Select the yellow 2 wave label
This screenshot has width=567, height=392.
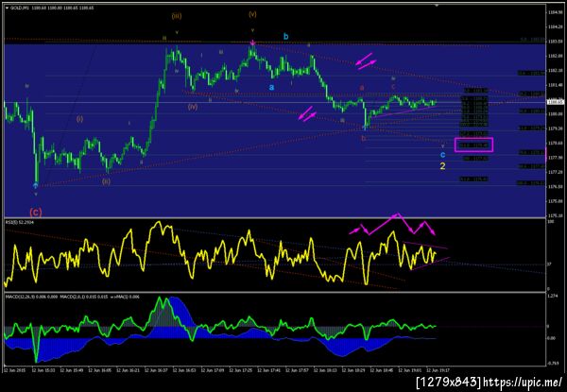point(442,166)
